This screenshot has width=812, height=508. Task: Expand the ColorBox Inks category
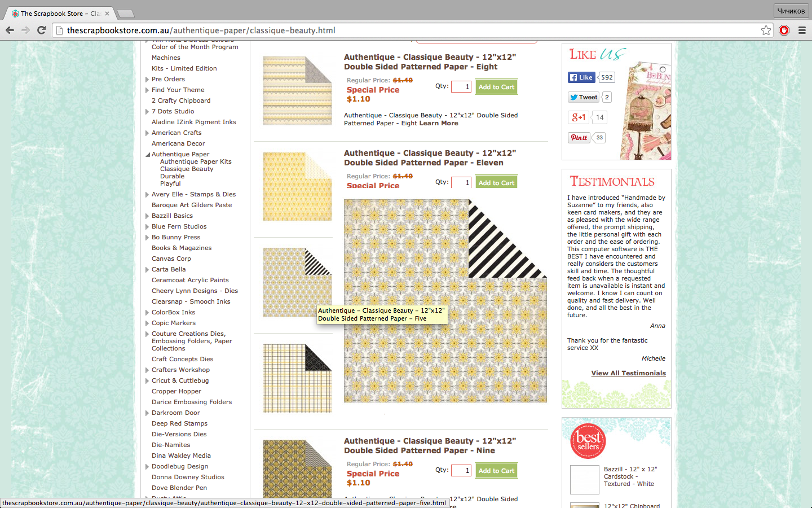tap(147, 312)
